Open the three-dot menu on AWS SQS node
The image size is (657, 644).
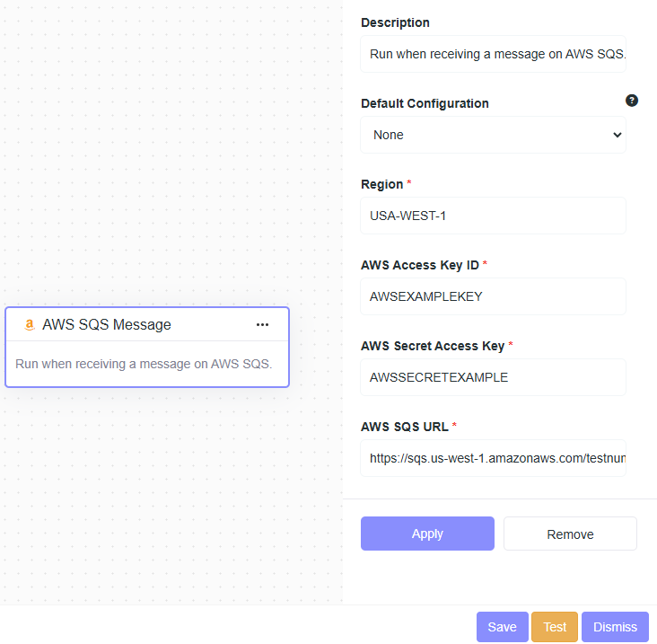click(262, 325)
